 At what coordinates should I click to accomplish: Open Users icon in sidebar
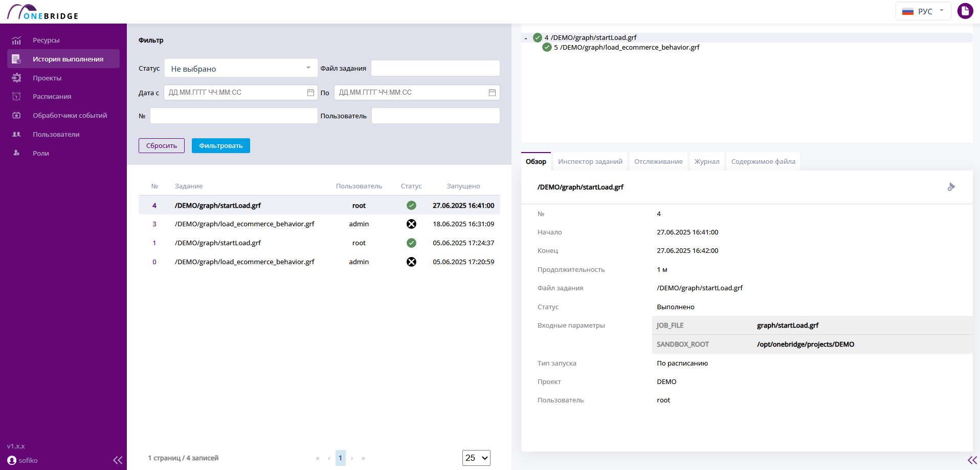[x=16, y=134]
